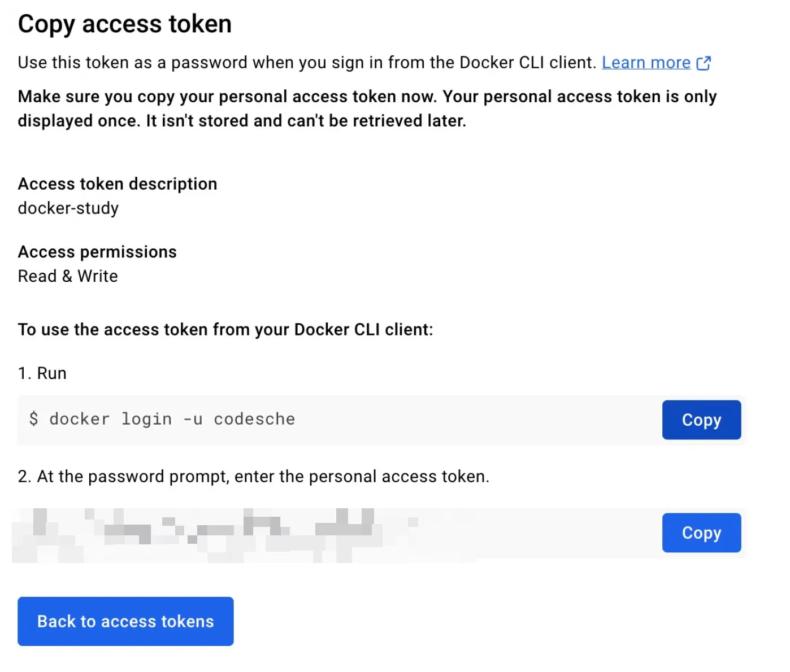790x672 pixels.
Task: Select the docker-study description value
Action: tap(68, 208)
